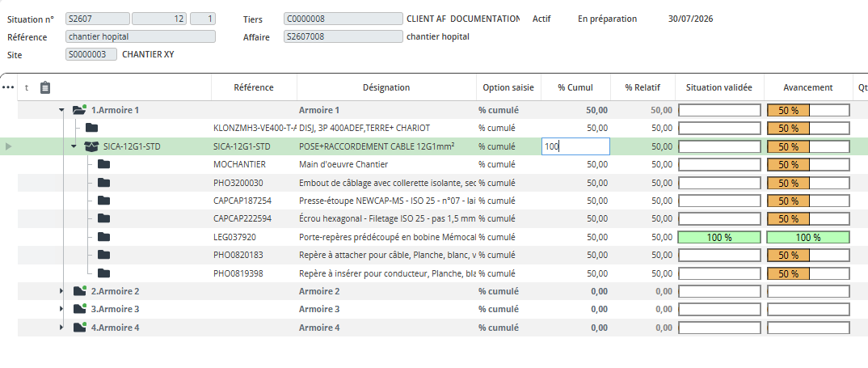Click % cumulé option in Armoire 2 row
This screenshot has height=368, width=868.
499,291
